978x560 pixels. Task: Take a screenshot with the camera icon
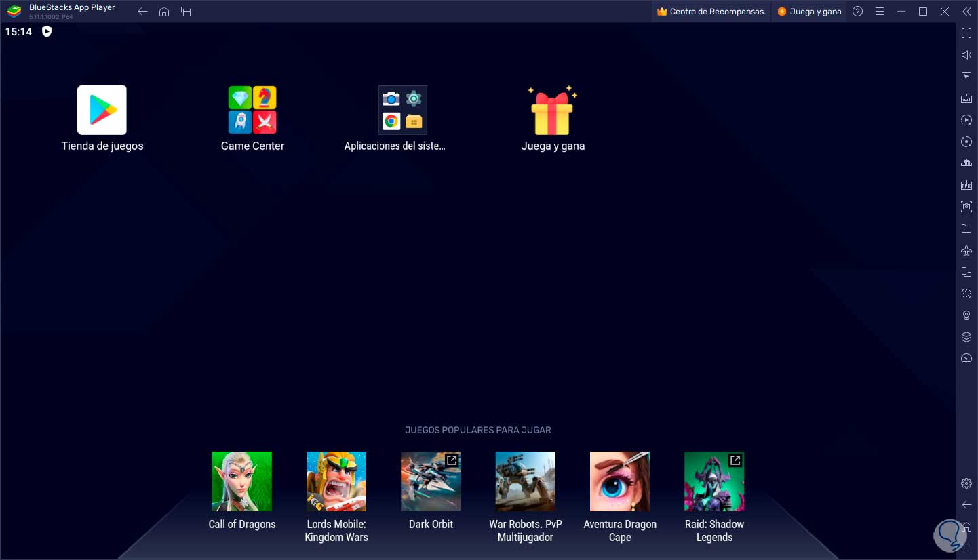pyautogui.click(x=966, y=207)
